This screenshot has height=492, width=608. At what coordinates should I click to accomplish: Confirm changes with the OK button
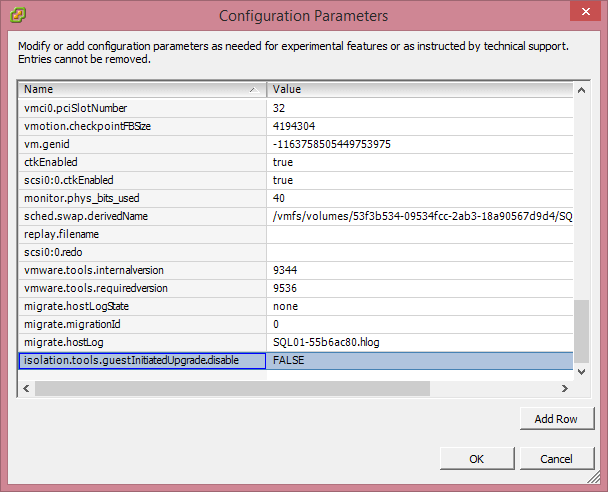pos(476,458)
